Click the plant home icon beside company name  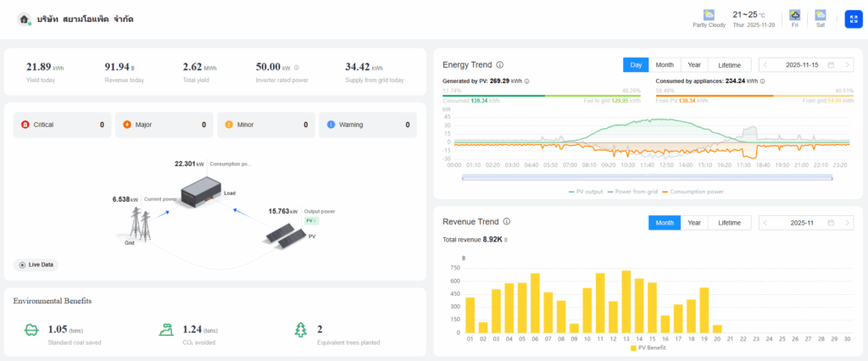pos(24,19)
